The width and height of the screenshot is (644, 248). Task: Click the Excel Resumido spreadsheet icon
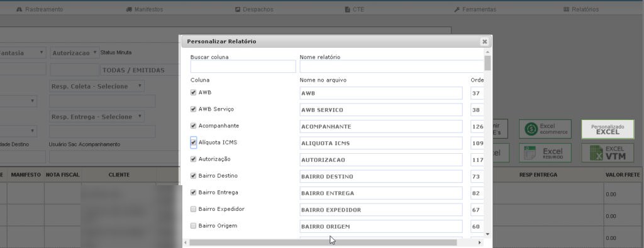pyautogui.click(x=530, y=153)
